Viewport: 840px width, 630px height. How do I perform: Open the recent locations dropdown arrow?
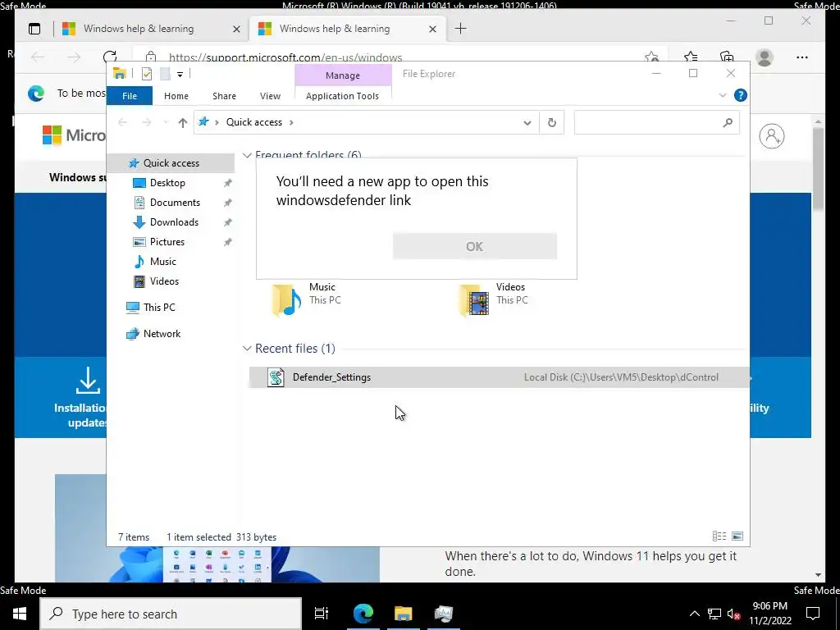[x=166, y=123]
